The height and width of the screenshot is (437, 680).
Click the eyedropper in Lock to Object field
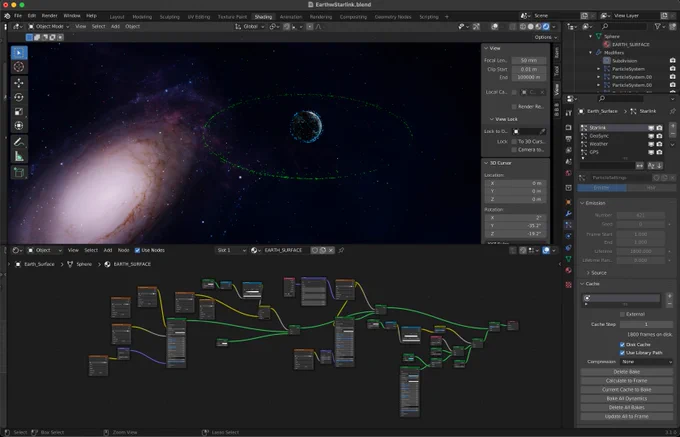(542, 131)
